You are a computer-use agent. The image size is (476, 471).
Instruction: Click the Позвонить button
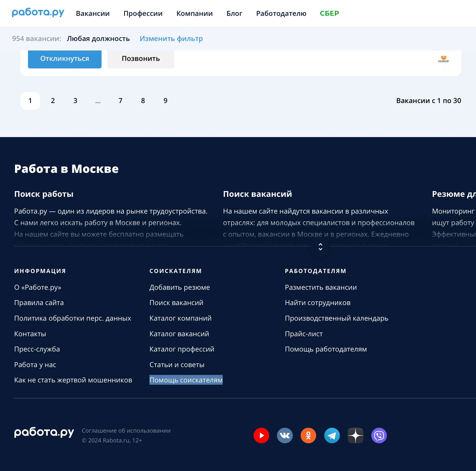coord(141,59)
